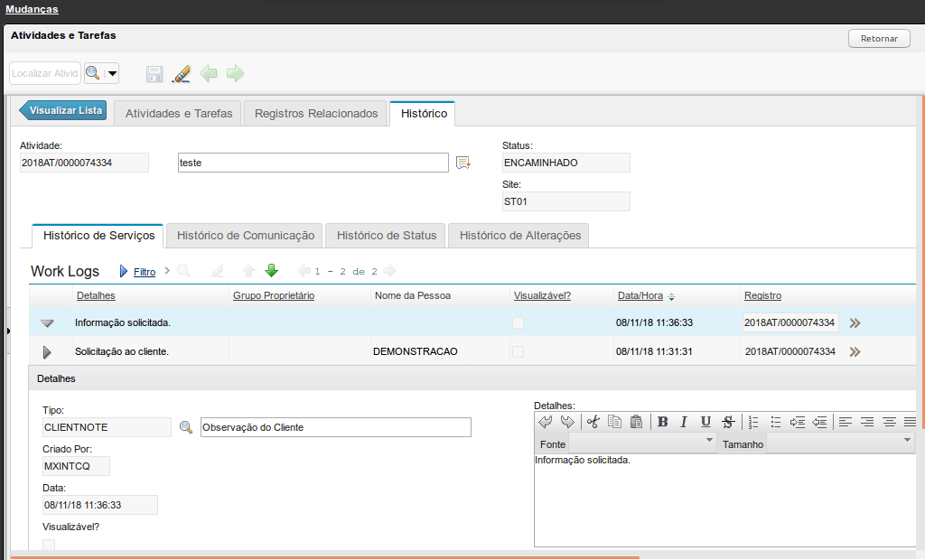The width and height of the screenshot is (925, 560).
Task: Click the paste clipboard icon
Action: tap(636, 422)
